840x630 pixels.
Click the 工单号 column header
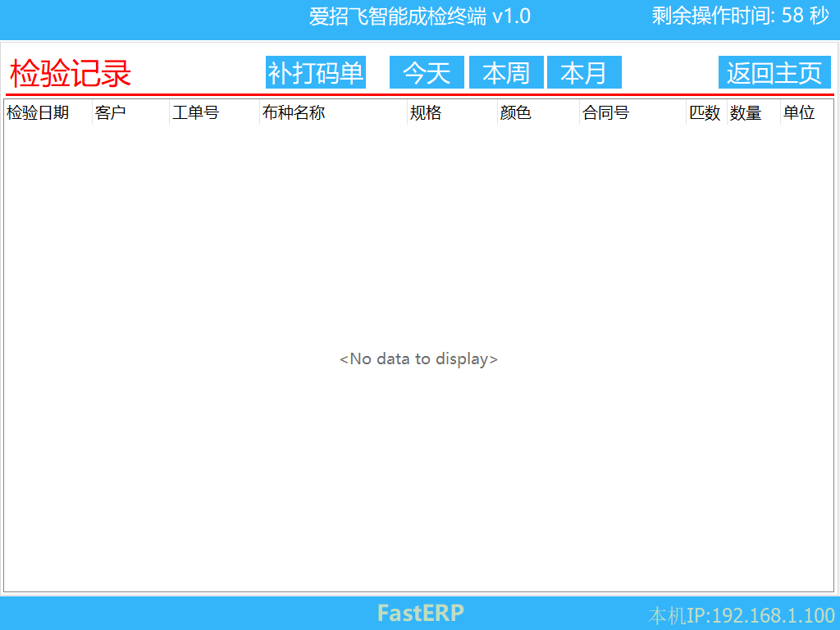[214, 112]
